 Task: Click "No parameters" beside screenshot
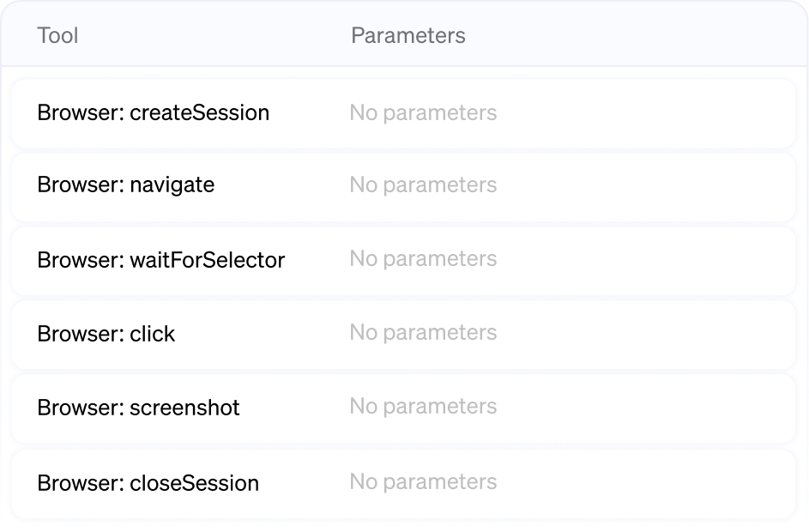click(x=422, y=408)
